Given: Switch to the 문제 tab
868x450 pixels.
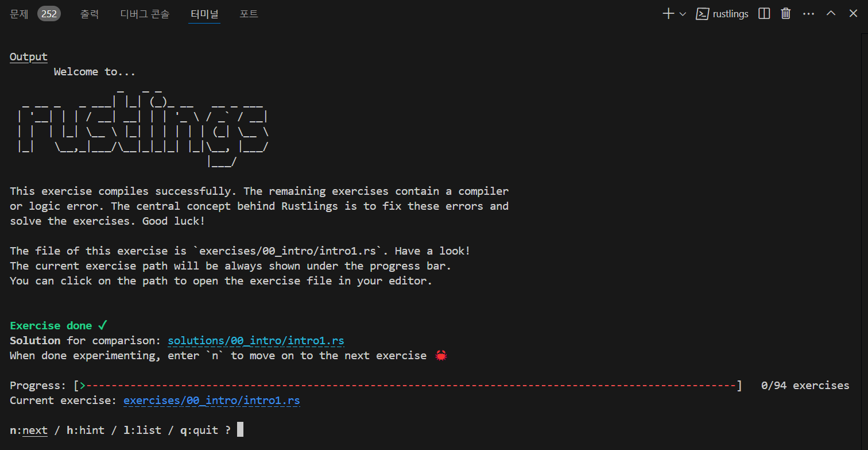Looking at the screenshot, I should [19, 14].
